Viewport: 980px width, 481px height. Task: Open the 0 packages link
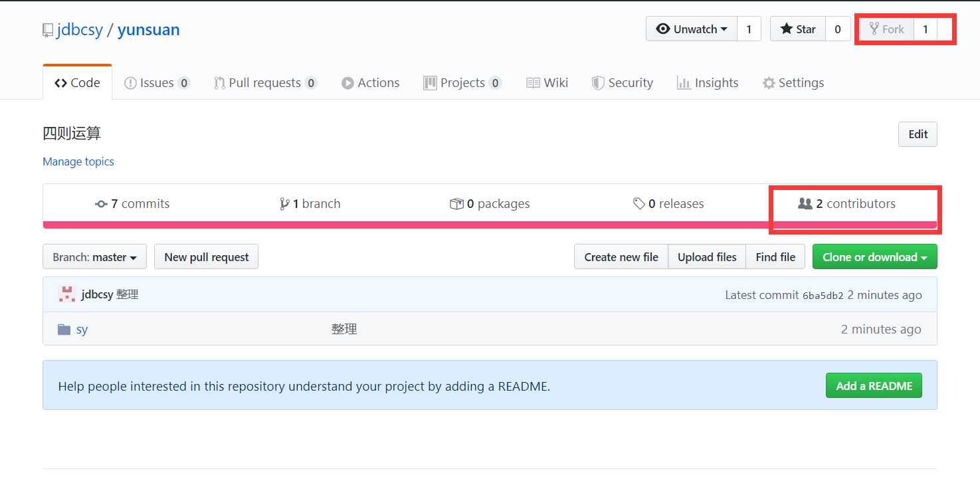click(490, 204)
